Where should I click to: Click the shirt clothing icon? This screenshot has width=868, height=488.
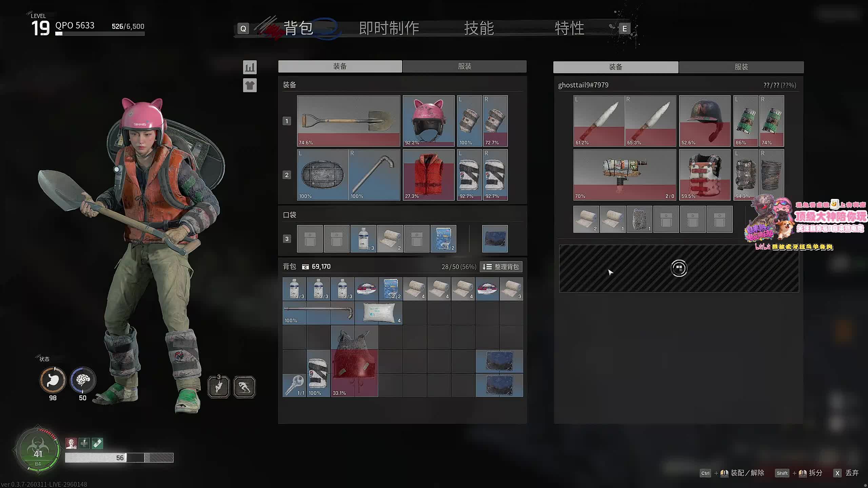point(250,85)
